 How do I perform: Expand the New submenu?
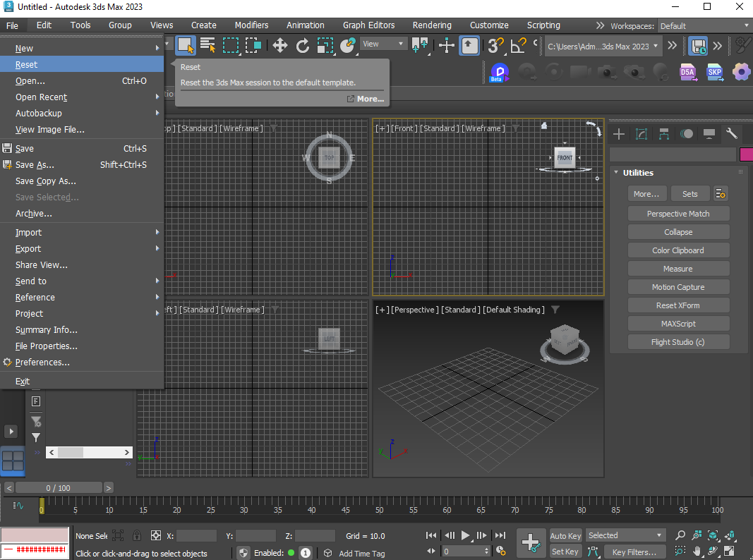(x=82, y=49)
